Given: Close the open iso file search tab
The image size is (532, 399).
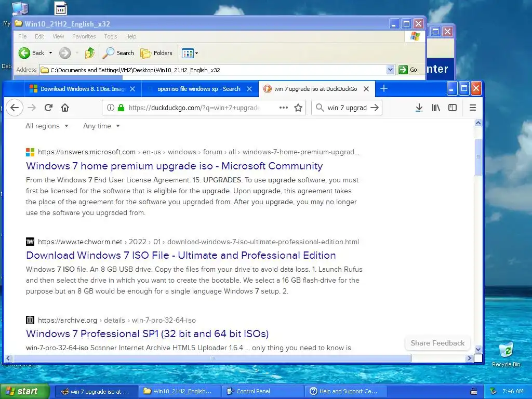Looking at the screenshot, I should (x=249, y=89).
